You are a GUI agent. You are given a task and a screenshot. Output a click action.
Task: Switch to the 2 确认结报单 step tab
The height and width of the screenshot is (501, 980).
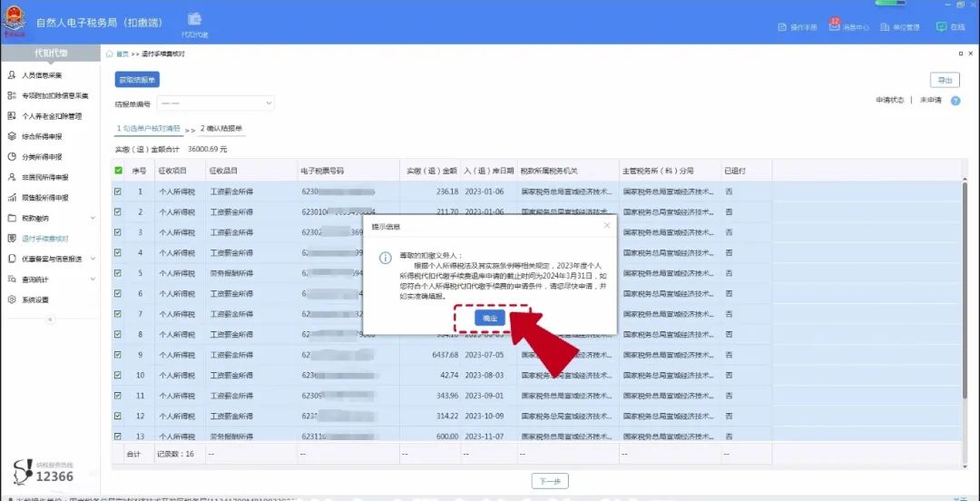coord(221,129)
